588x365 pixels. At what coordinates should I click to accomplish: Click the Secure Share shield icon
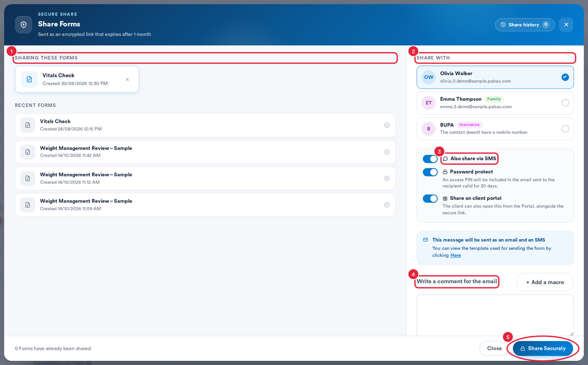coord(24,24)
